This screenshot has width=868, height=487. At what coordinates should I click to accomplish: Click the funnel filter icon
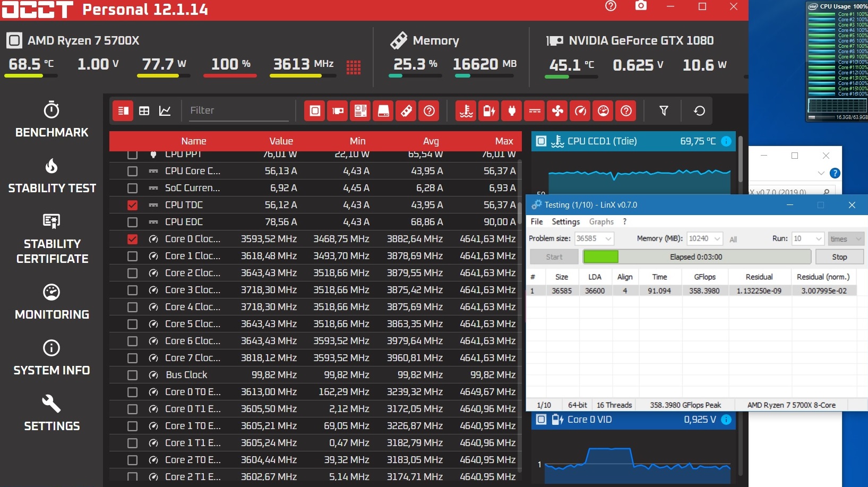click(x=664, y=110)
